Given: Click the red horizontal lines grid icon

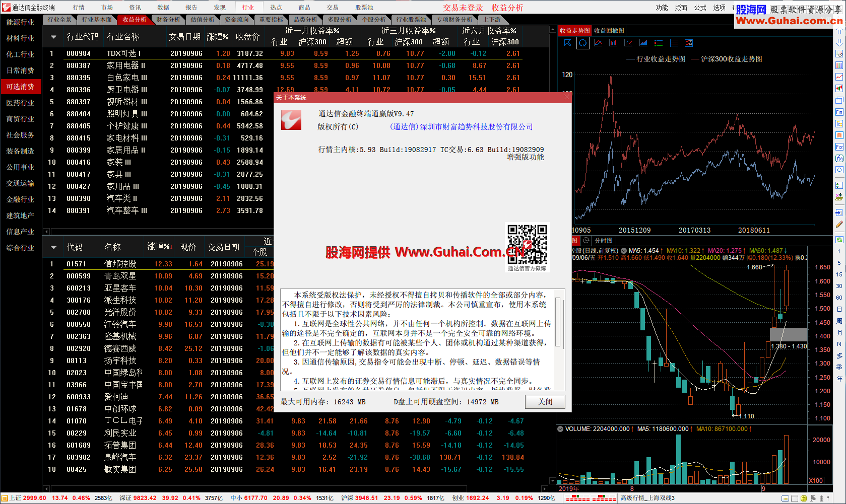Looking at the screenshot, I should 674,43.
